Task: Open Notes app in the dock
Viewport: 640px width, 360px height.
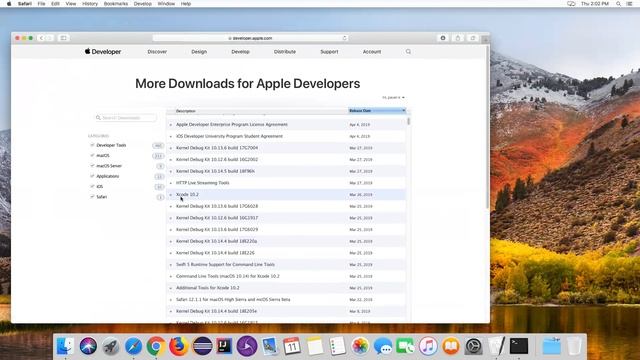Action: 315,346
